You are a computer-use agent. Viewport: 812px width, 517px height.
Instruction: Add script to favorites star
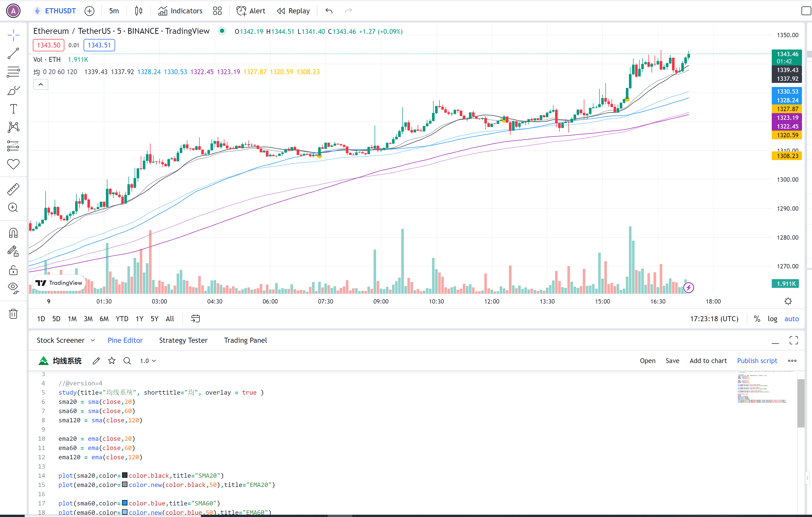click(x=112, y=361)
